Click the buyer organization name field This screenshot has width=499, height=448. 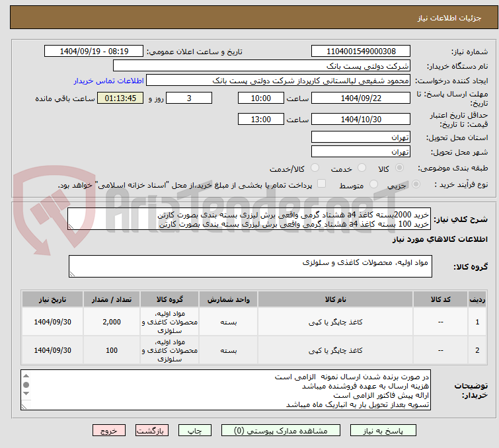[x=262, y=66]
